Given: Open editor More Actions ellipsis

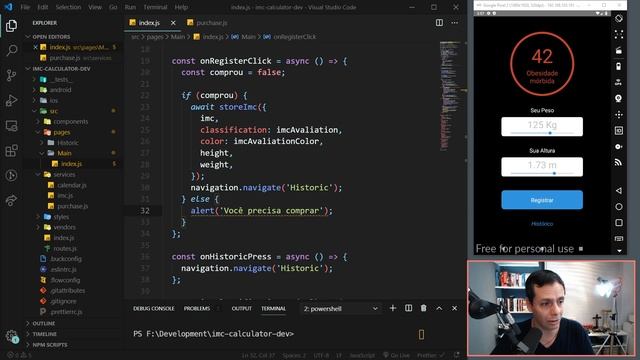Looking at the screenshot, I should [454, 23].
